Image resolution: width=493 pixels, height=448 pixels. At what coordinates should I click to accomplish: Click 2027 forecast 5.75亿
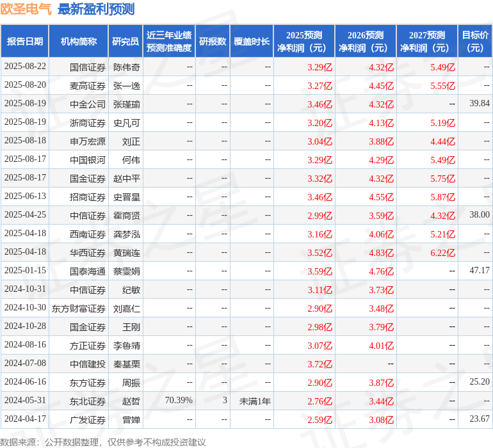click(x=442, y=179)
